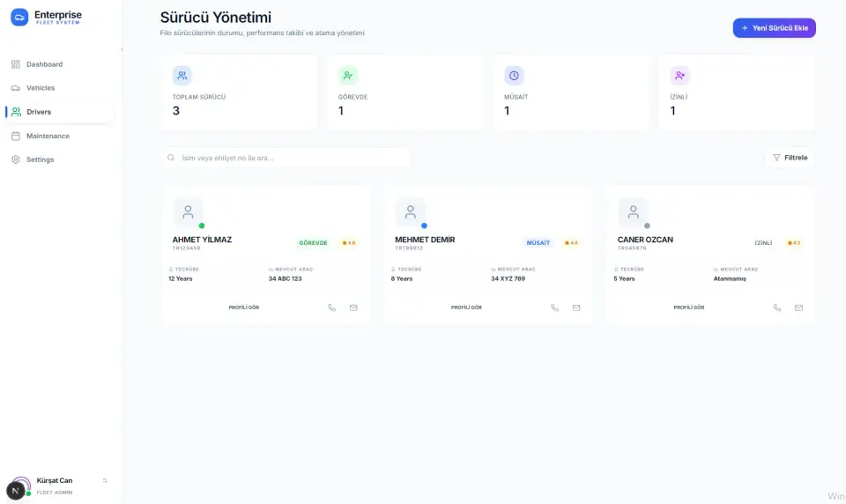Select Drivers in the sidebar
This screenshot has width=846, height=504.
point(59,112)
